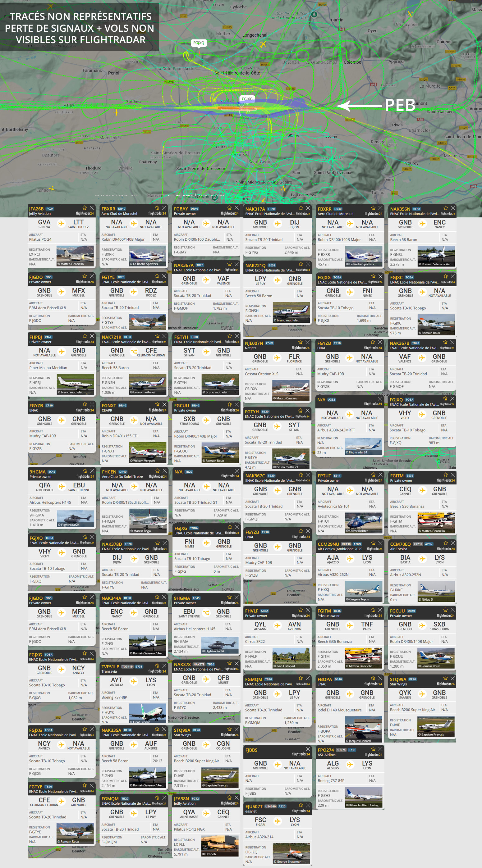Select the FGJXG aircraft label on map
This screenshot has height=868, width=482.
247,99
